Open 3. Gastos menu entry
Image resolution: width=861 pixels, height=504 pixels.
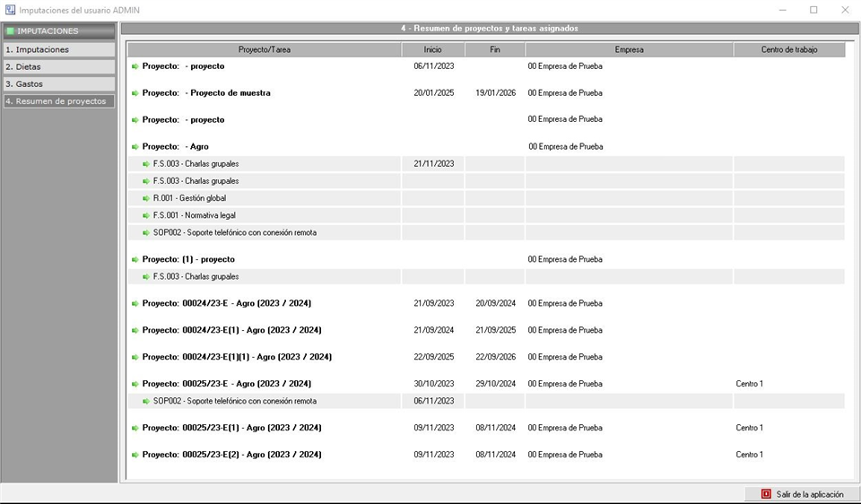58,84
